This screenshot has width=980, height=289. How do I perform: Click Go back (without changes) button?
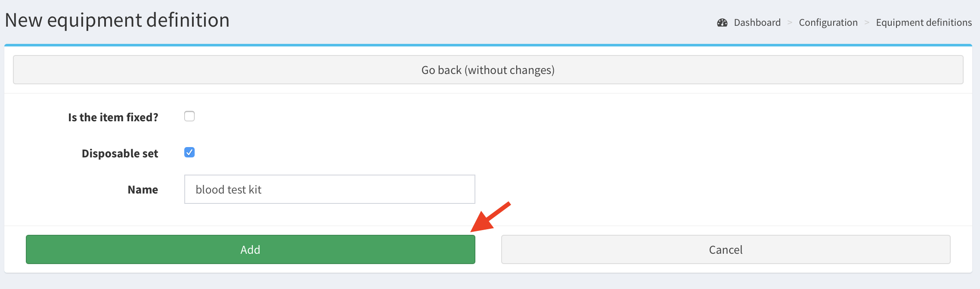(488, 70)
